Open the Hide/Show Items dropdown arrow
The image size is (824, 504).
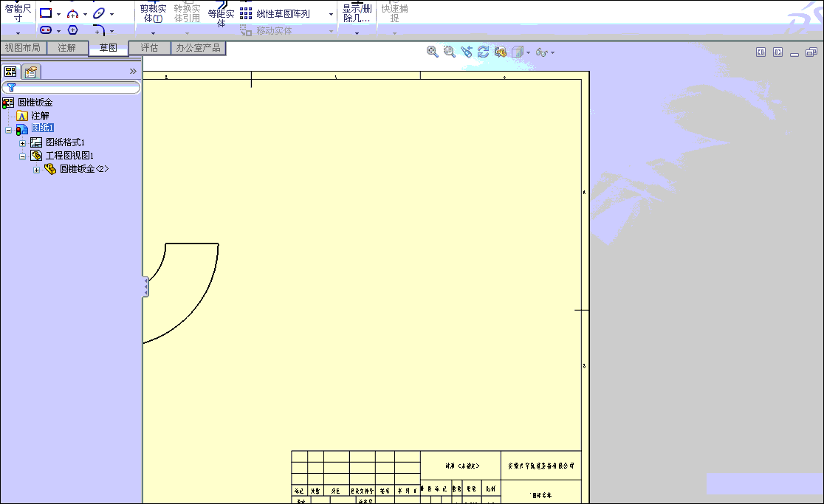[552, 52]
